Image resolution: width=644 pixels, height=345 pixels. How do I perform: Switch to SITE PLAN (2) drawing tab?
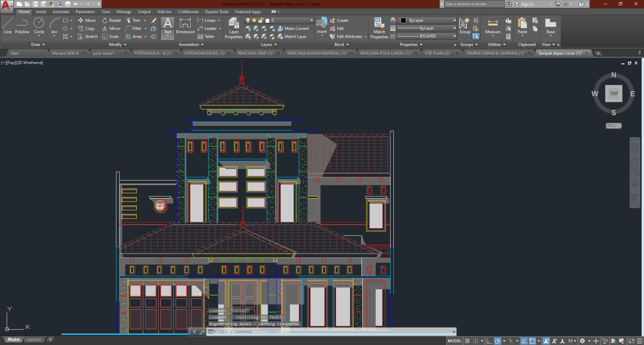[437, 53]
